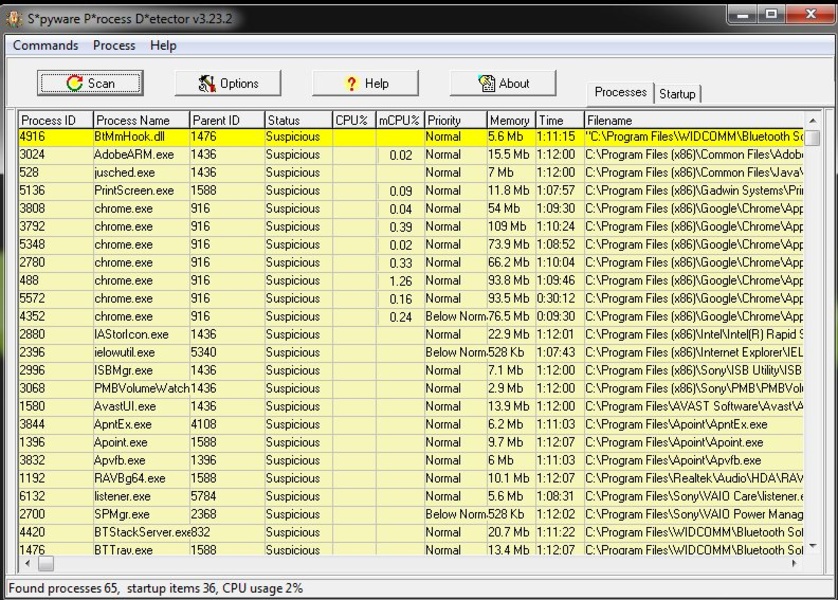Viewport: 838px width, 600px height.
Task: Sort list by Memory column header
Action: [x=510, y=120]
